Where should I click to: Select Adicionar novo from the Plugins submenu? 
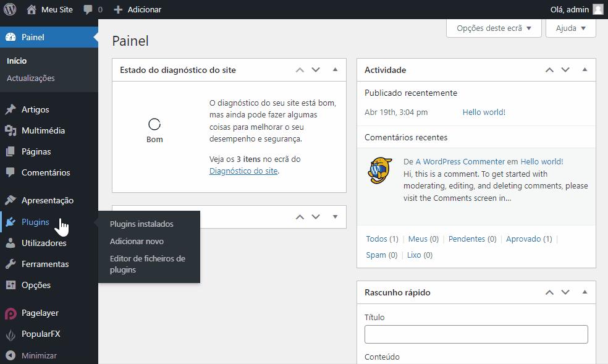click(137, 241)
